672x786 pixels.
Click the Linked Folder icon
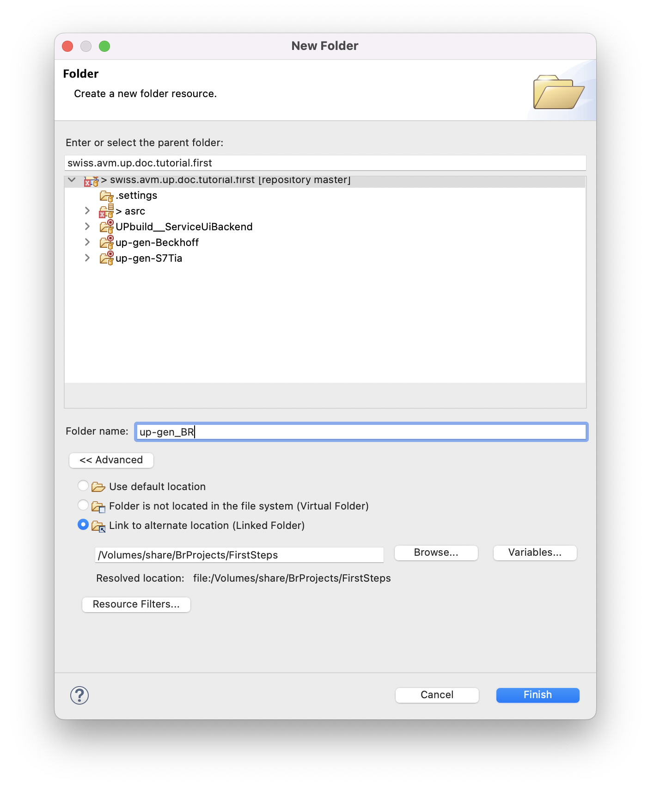[x=98, y=526]
